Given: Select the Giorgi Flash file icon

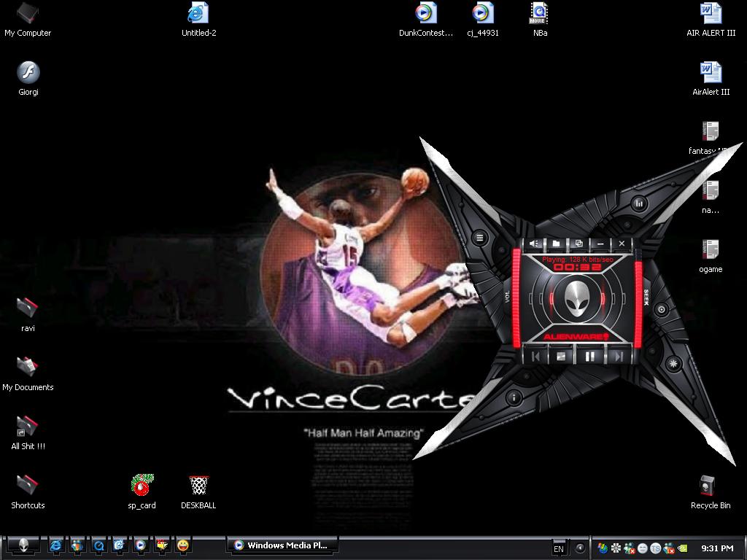Looking at the screenshot, I should tap(28, 79).
